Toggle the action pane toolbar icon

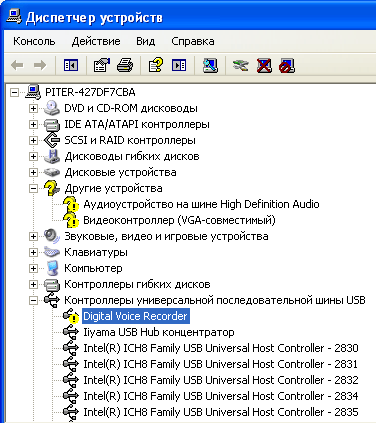click(179, 65)
